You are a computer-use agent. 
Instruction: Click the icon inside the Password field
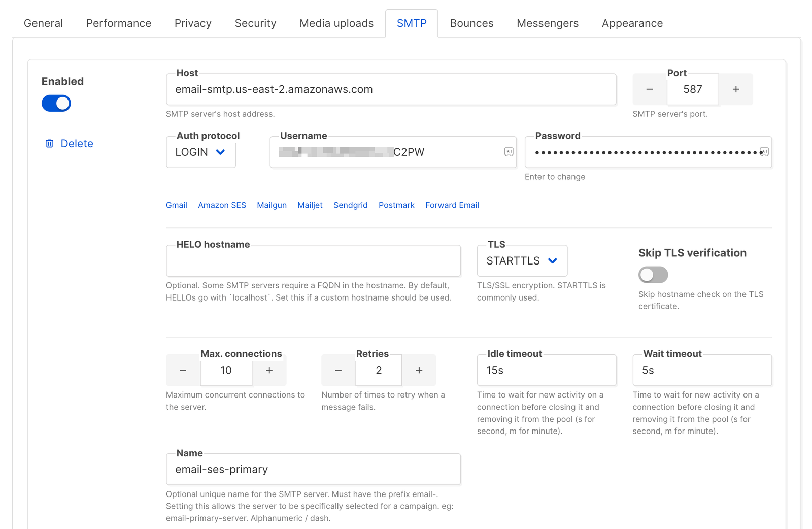[764, 152]
